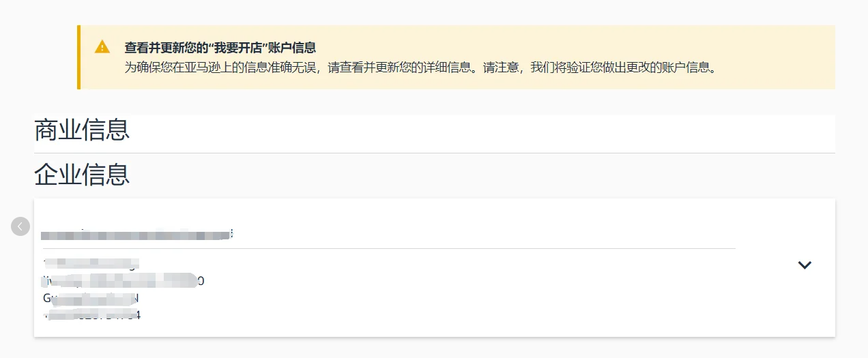Viewport: 868px width, 358px height.
Task: Click the 商业信息 heading
Action: pos(82,130)
